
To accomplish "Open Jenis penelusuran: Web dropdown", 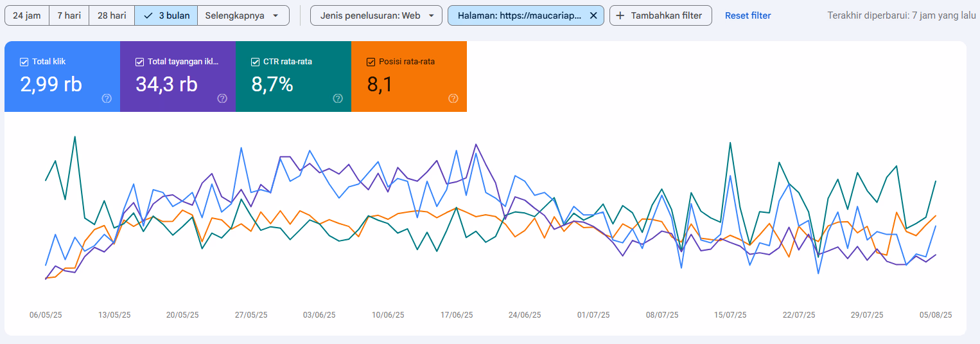I will (x=376, y=15).
